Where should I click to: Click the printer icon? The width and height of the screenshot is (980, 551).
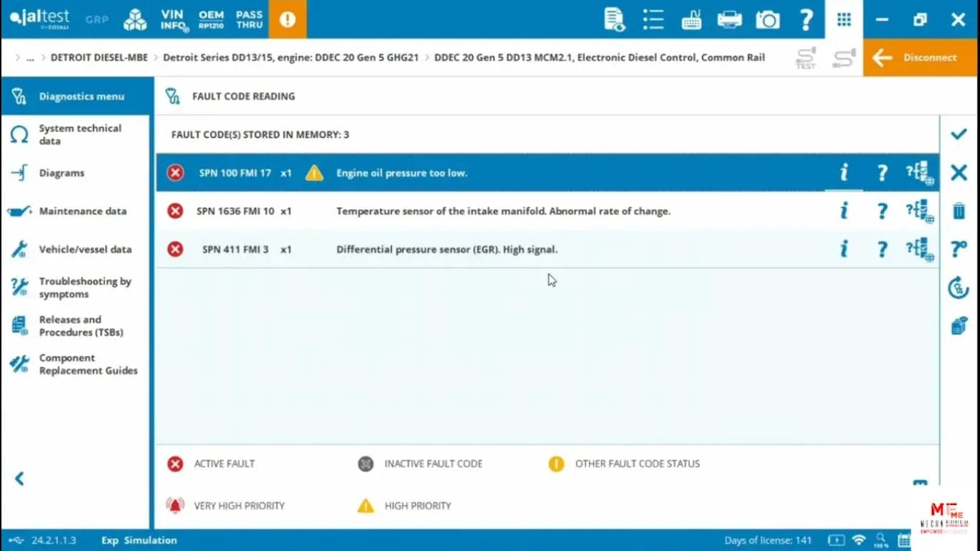point(730,19)
